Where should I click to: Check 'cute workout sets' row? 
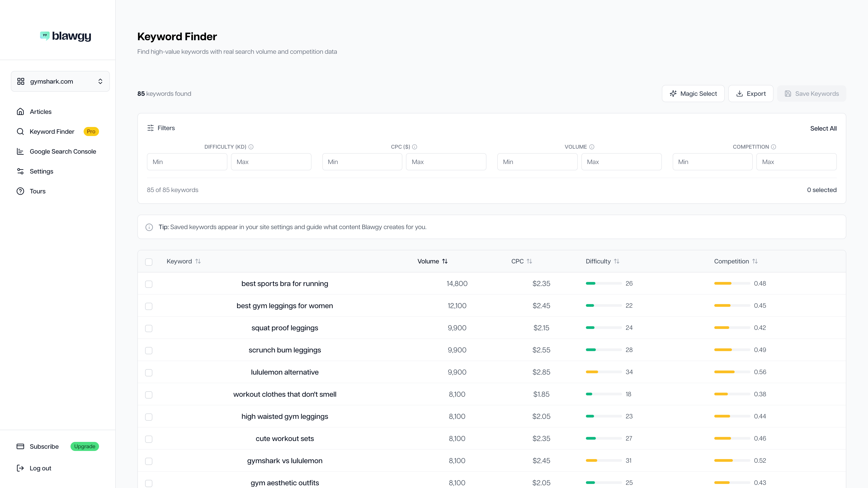pyautogui.click(x=149, y=439)
